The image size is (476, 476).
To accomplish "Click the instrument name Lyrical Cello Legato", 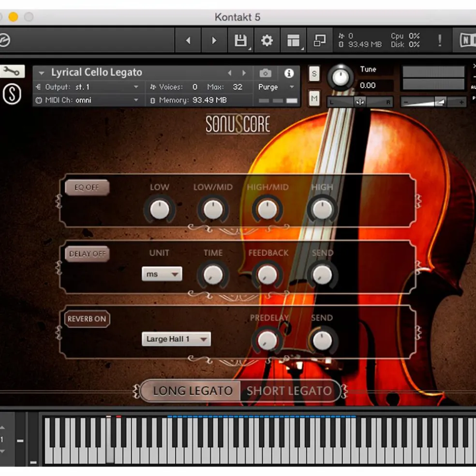I will click(97, 72).
